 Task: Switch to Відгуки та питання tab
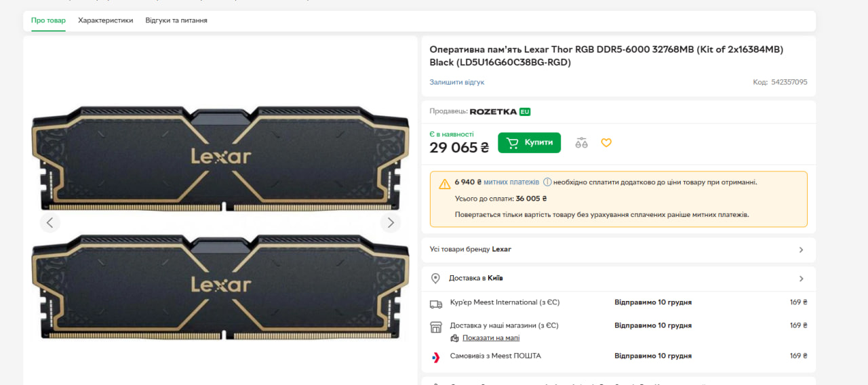tap(176, 20)
